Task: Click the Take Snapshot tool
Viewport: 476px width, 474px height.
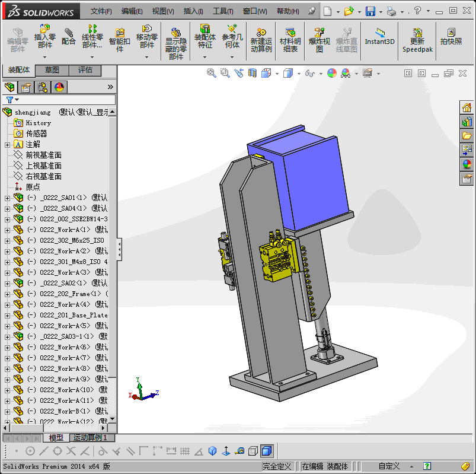Action: 451,36
